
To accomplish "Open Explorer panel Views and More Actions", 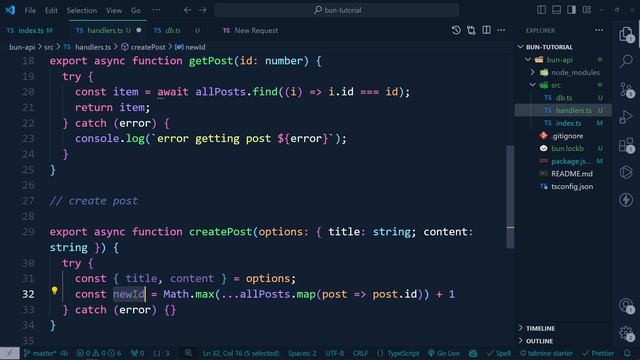I will pos(599,30).
